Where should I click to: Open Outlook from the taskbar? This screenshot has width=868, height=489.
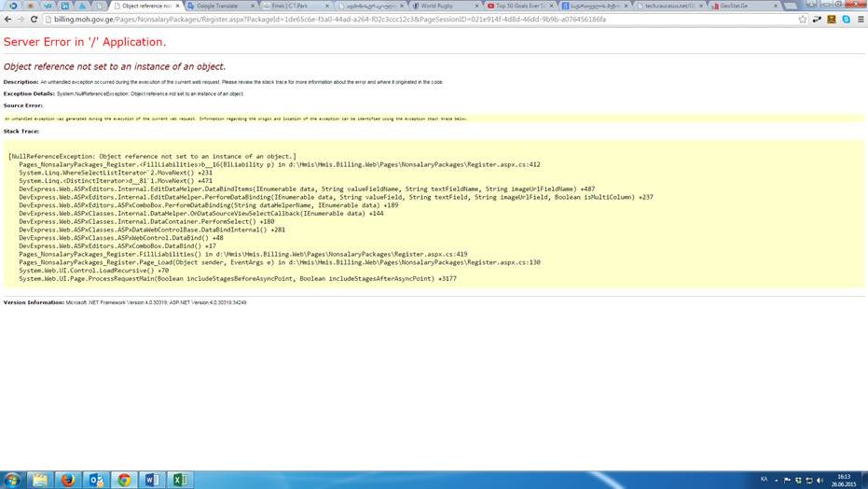pos(96,480)
